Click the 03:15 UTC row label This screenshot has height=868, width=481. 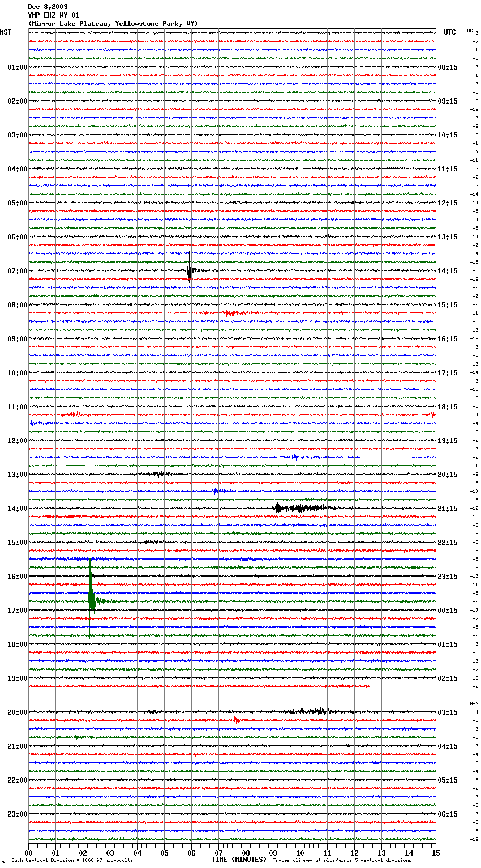pyautogui.click(x=448, y=712)
